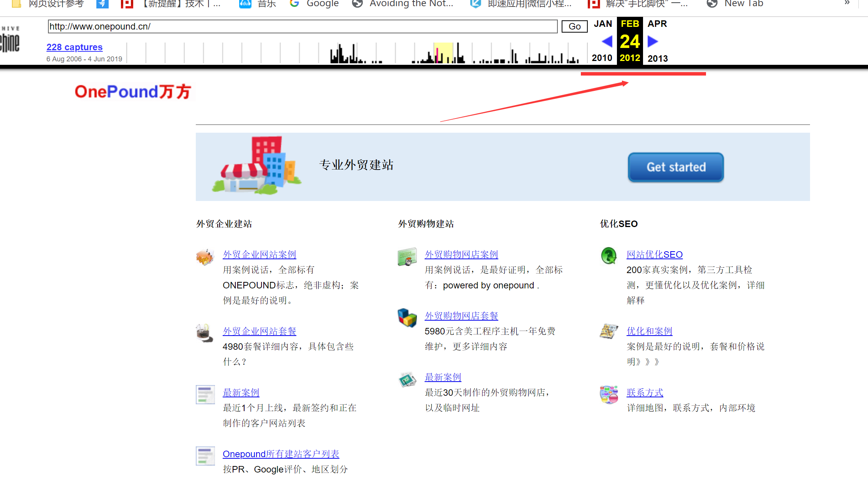Jump to the 2013 year

pyautogui.click(x=658, y=58)
